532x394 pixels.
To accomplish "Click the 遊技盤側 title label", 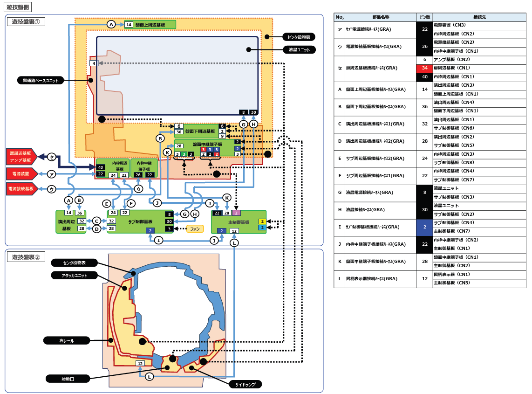I will 18,7.
